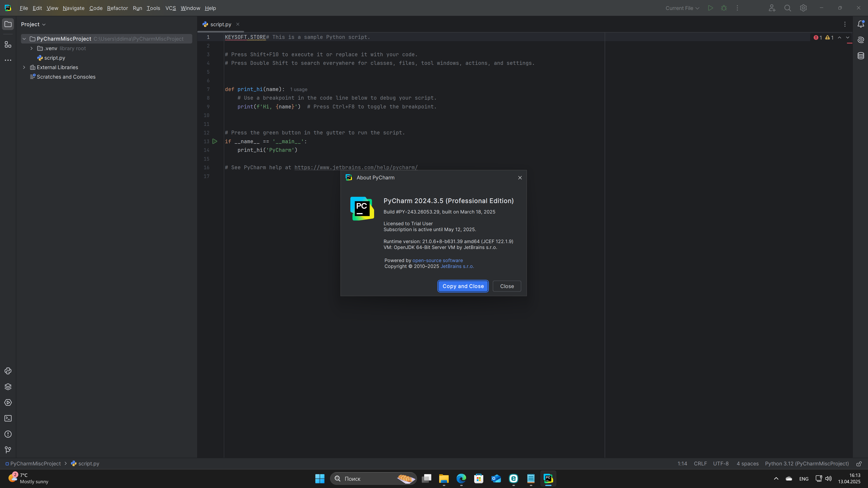This screenshot has height=488, width=868.
Task: Open the Python Console tool window
Action: click(8, 371)
